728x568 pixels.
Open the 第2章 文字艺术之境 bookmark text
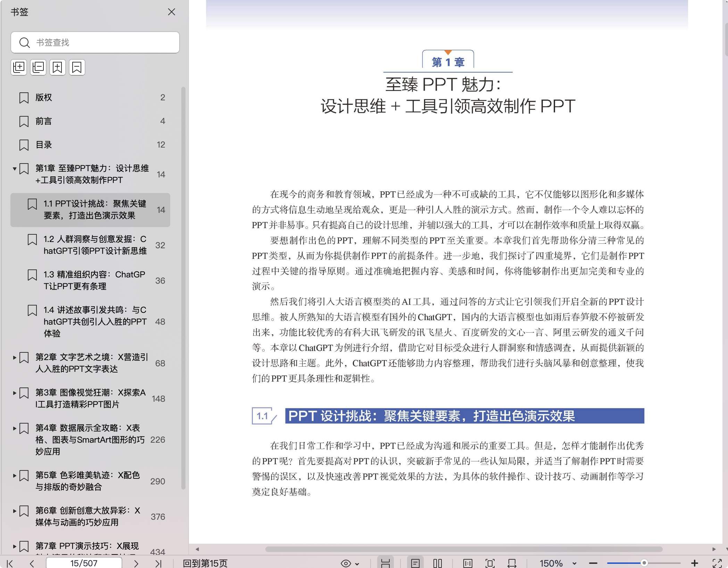(92, 363)
